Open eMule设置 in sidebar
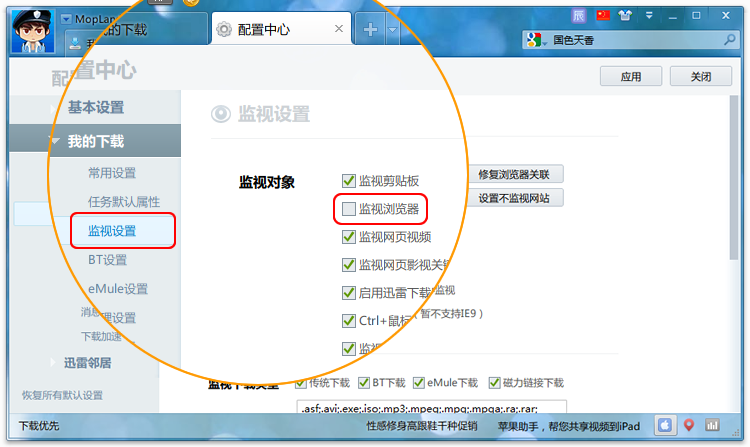The width and height of the screenshot is (750, 447). (x=118, y=289)
